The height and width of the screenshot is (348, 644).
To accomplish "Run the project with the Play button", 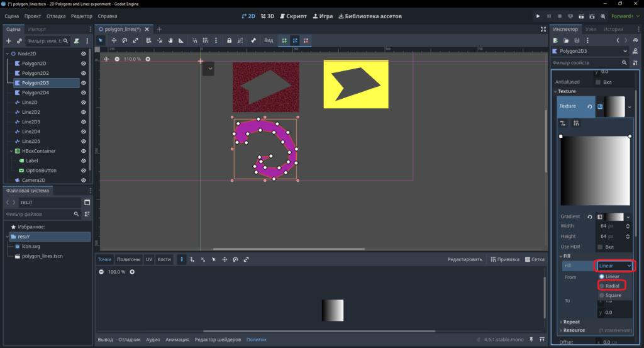I will (x=538, y=16).
